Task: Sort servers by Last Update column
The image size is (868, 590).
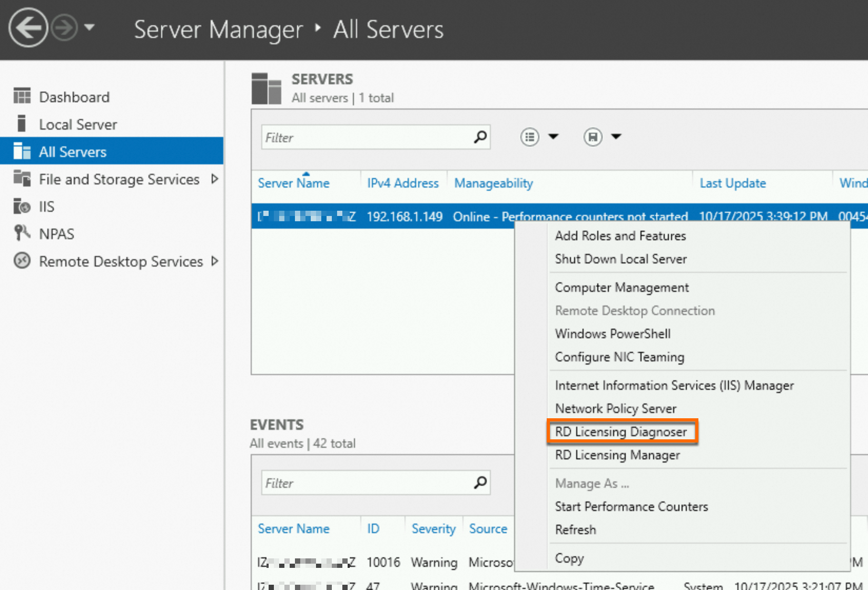Action: click(x=733, y=183)
